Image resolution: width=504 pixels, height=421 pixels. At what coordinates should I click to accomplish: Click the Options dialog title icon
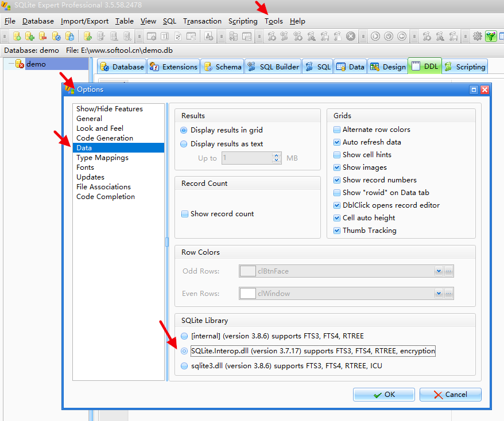tap(69, 89)
